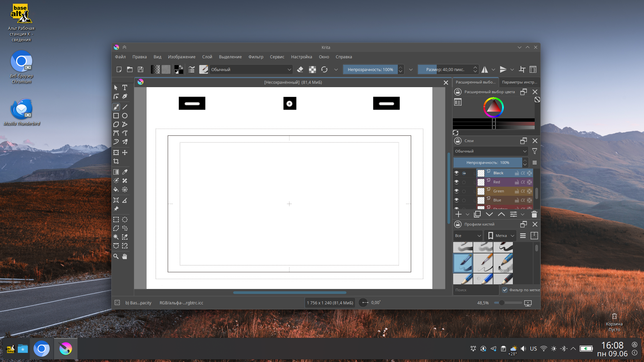
Task: Open the 'Фильтр' menu
Action: (x=256, y=57)
